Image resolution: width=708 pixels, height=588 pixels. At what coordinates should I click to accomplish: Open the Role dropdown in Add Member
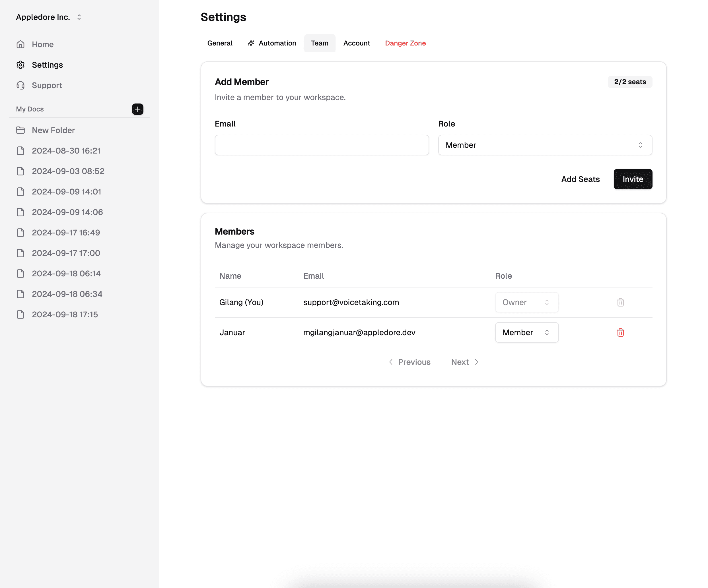(545, 145)
